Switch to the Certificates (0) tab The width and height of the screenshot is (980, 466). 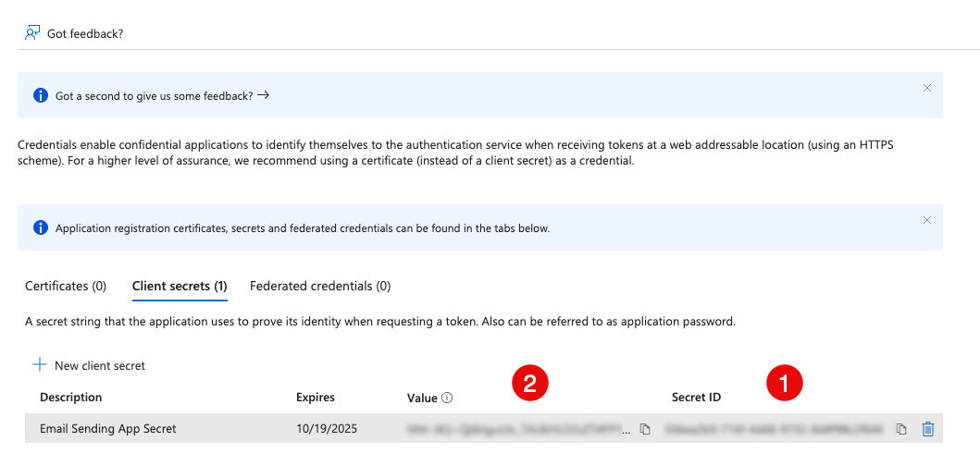click(x=66, y=286)
